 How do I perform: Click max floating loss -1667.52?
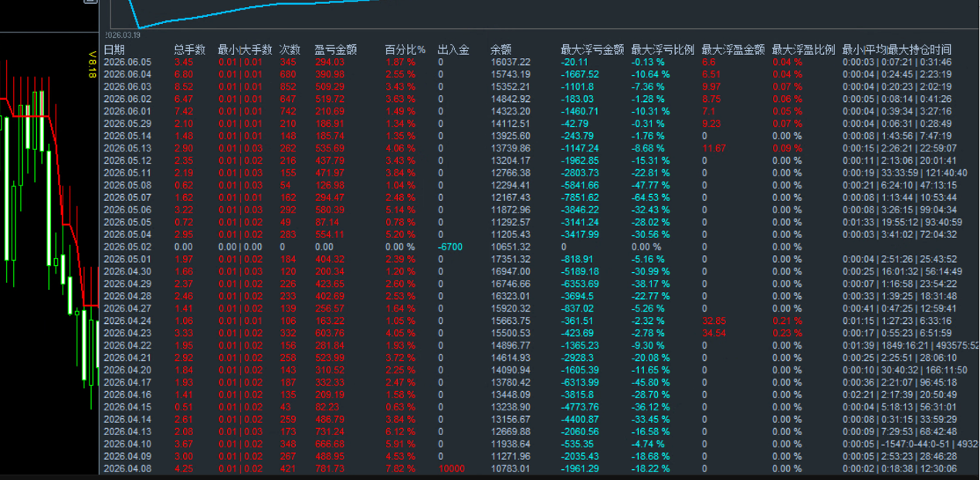point(580,74)
